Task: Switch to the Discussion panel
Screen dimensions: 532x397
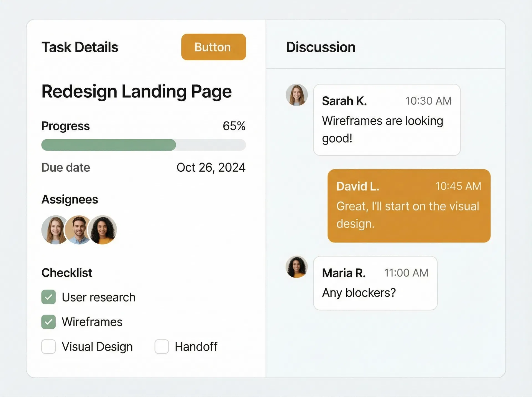Action: point(321,47)
